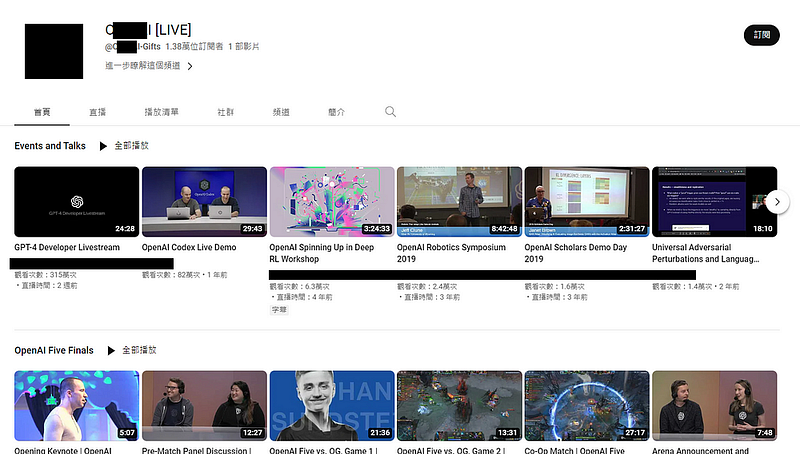Open the 頻道 tab
The image size is (800, 454).
point(281,112)
